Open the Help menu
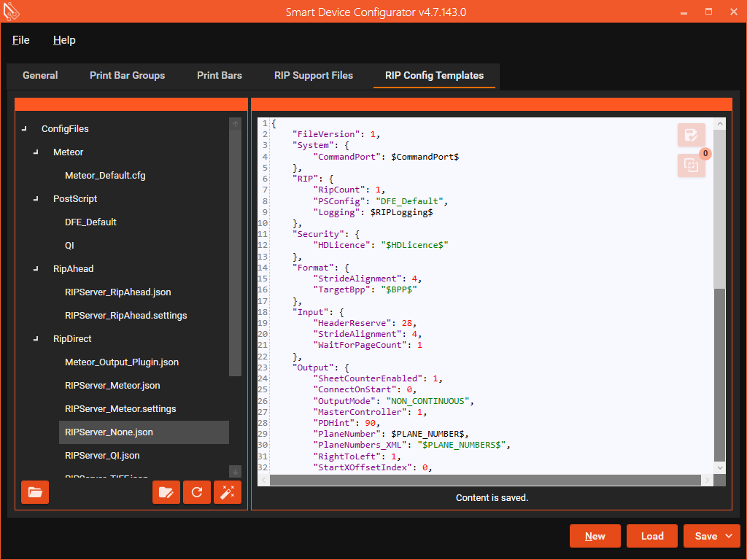The height and width of the screenshot is (560, 747). point(64,40)
